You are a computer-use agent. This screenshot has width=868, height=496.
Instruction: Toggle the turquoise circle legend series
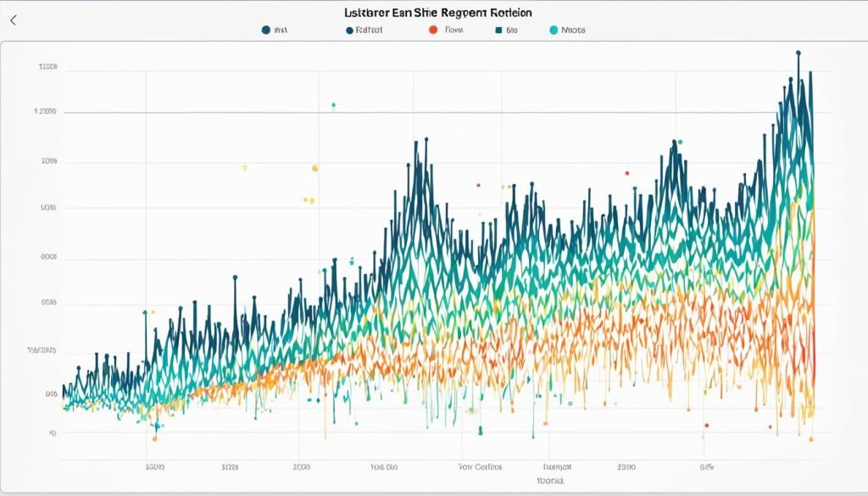click(x=554, y=30)
